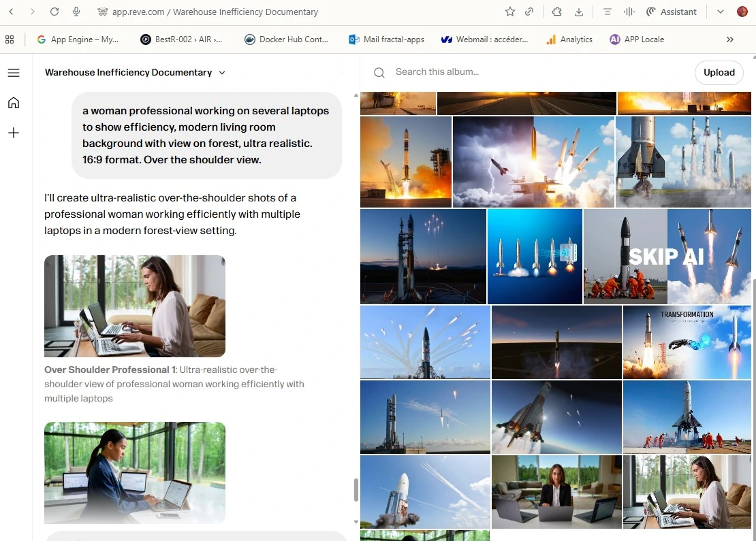
Task: Open the SKIP AI rocket thumbnail
Action: 667,256
